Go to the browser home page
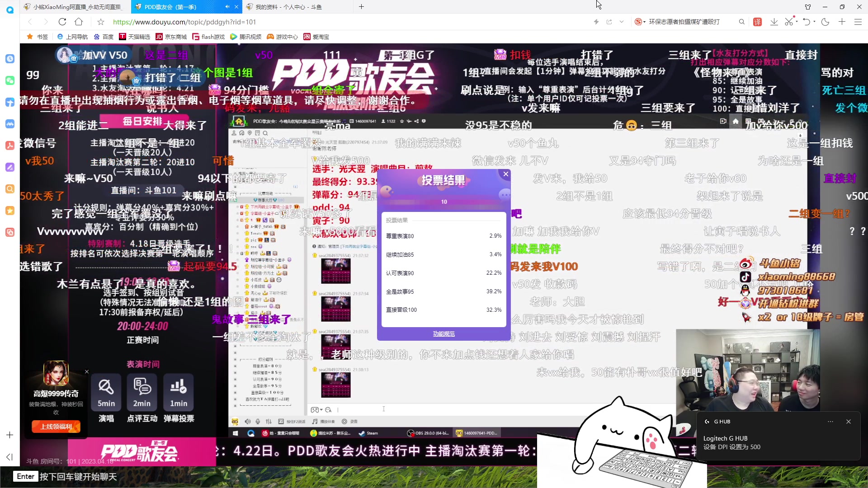This screenshot has height=488, width=868. 79,22
